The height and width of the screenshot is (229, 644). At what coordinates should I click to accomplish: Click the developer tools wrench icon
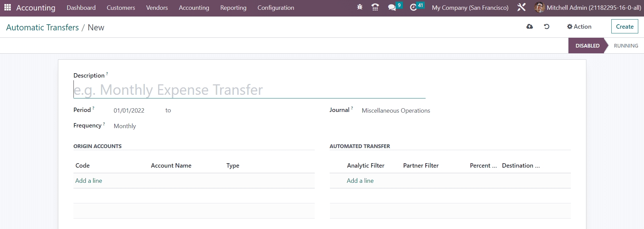(521, 7)
